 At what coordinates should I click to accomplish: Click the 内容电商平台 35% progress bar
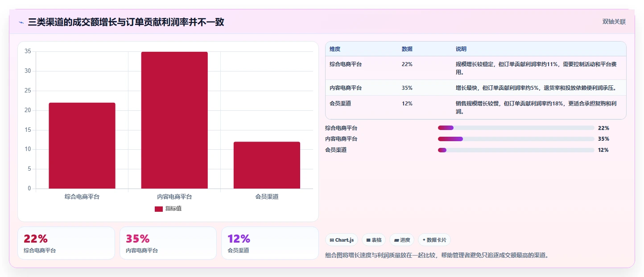click(x=516, y=139)
